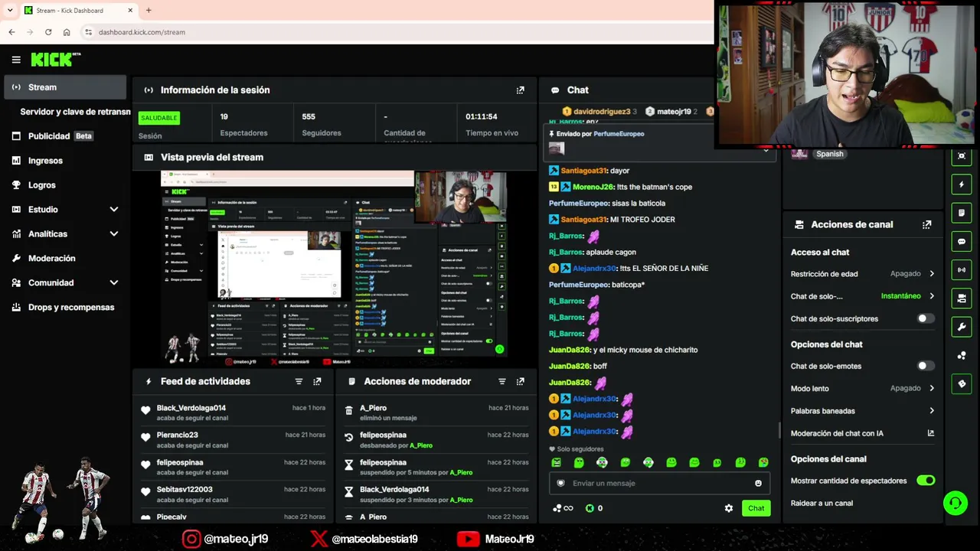Click Pierancio23 in the activity feed

pos(177,435)
